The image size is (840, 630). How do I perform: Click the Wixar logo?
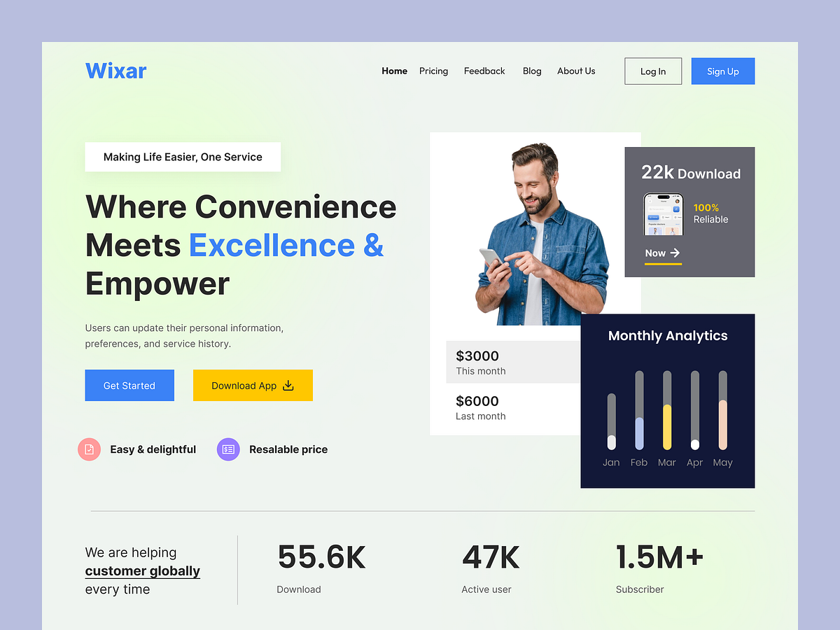coord(115,70)
